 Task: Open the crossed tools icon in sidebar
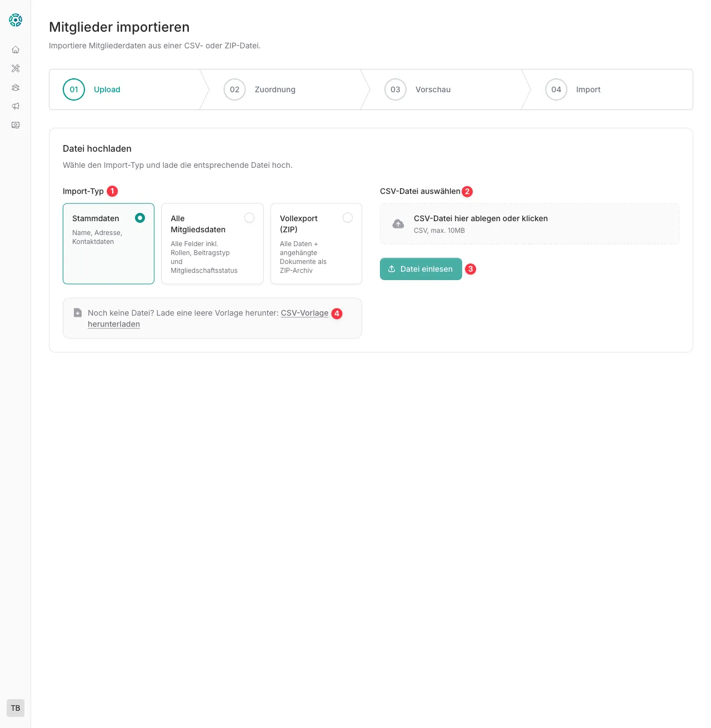coord(16,69)
